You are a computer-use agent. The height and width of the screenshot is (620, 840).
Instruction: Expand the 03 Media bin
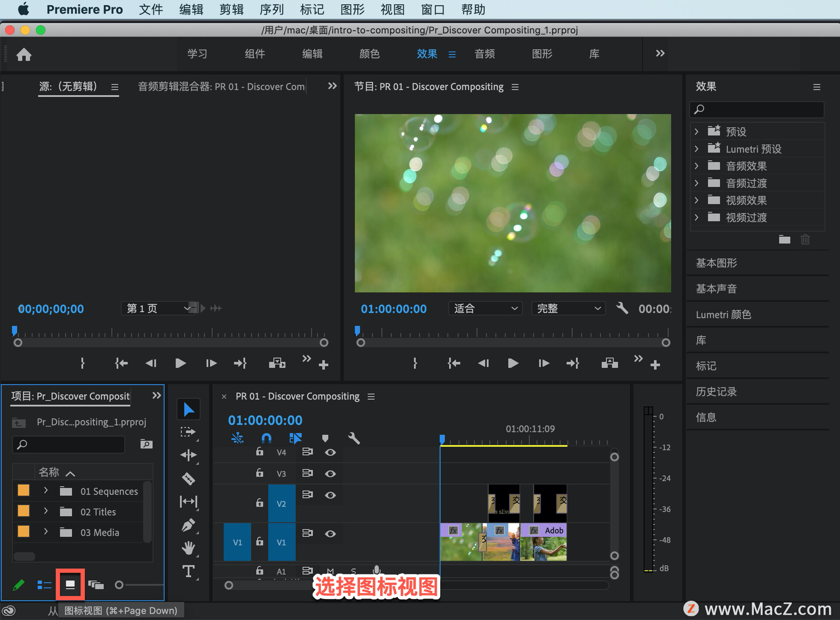[45, 532]
